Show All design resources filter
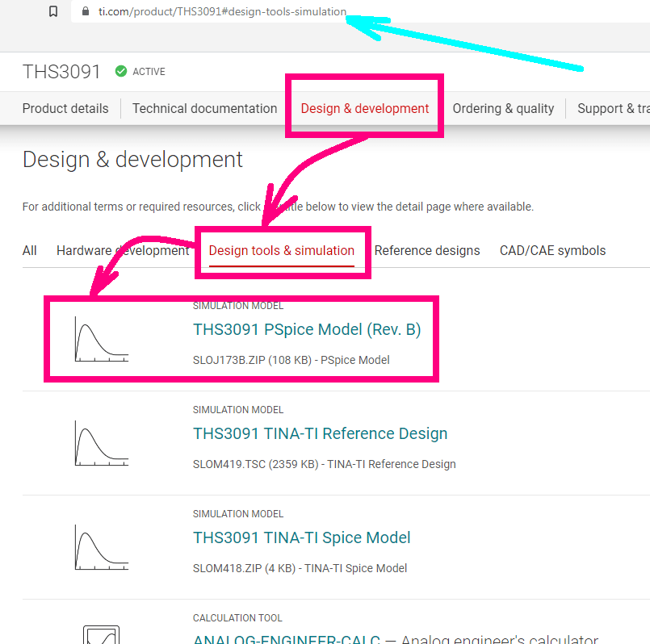650x644 pixels. point(29,251)
